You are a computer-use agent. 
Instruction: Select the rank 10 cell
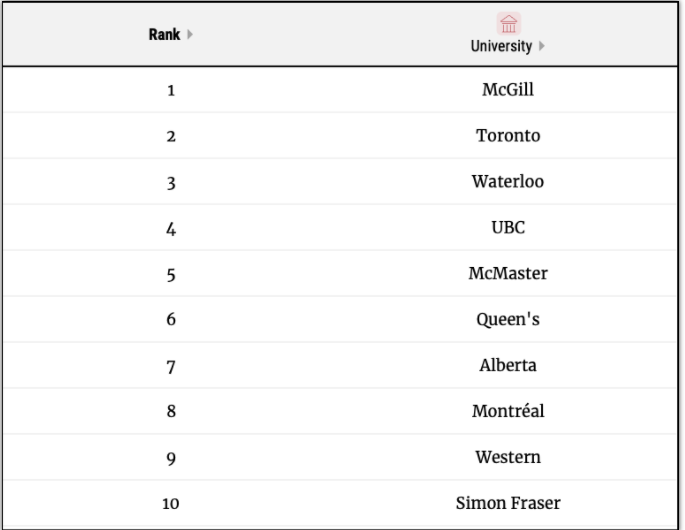click(171, 504)
